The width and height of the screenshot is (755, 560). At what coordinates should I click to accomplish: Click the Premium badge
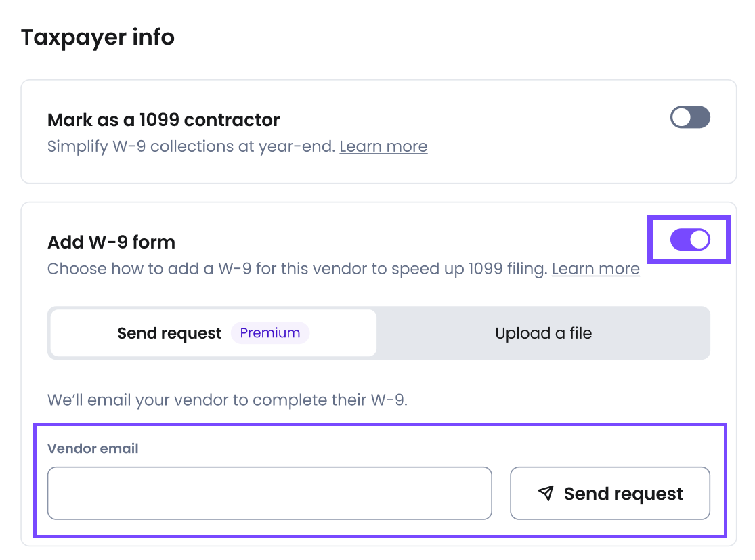[x=269, y=333]
